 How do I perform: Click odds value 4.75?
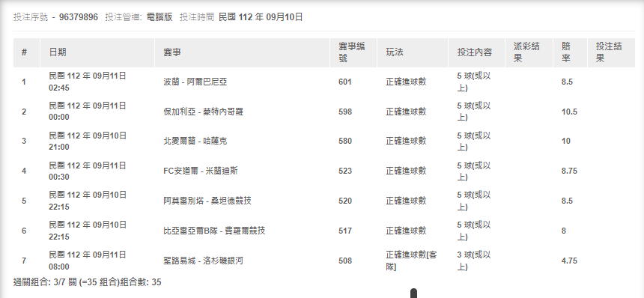pyautogui.click(x=569, y=261)
